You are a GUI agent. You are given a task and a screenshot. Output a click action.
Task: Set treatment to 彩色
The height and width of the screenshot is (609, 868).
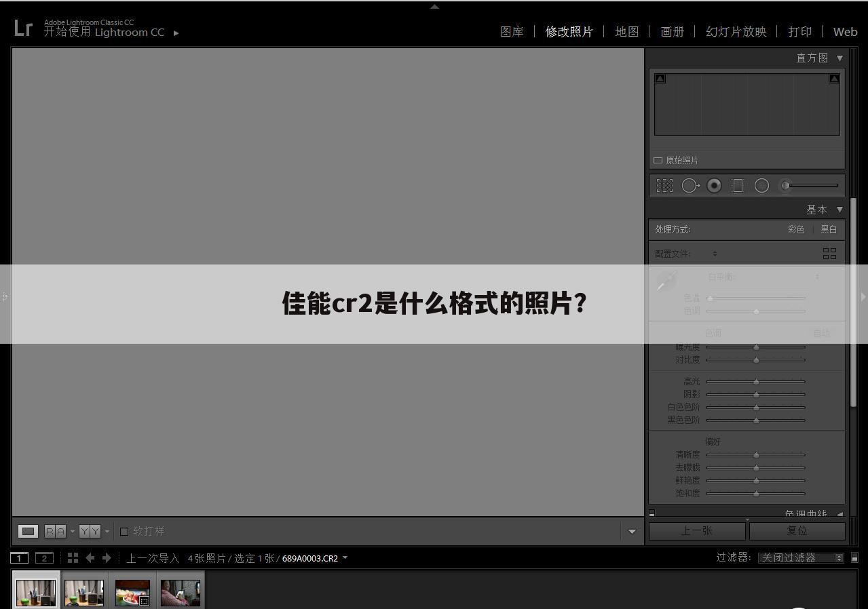coord(796,229)
